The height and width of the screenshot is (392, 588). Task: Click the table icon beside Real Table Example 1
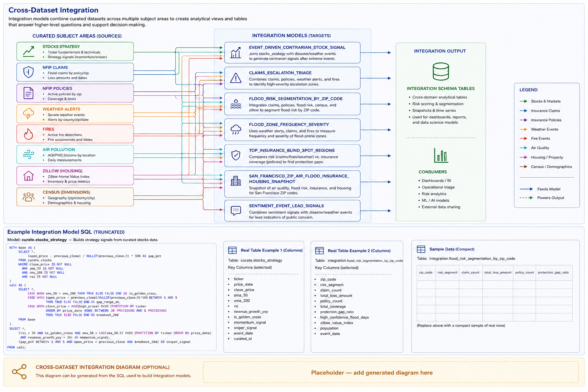point(232,250)
